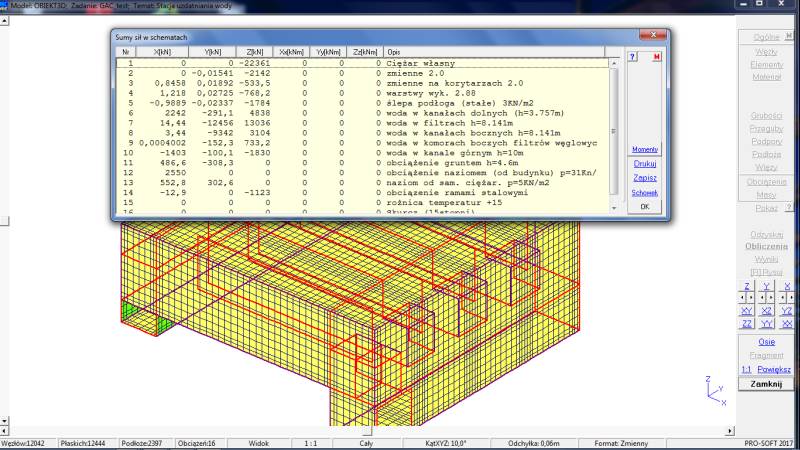Open the Elementy panel item
Screen dimensions: 800x450
766,65
